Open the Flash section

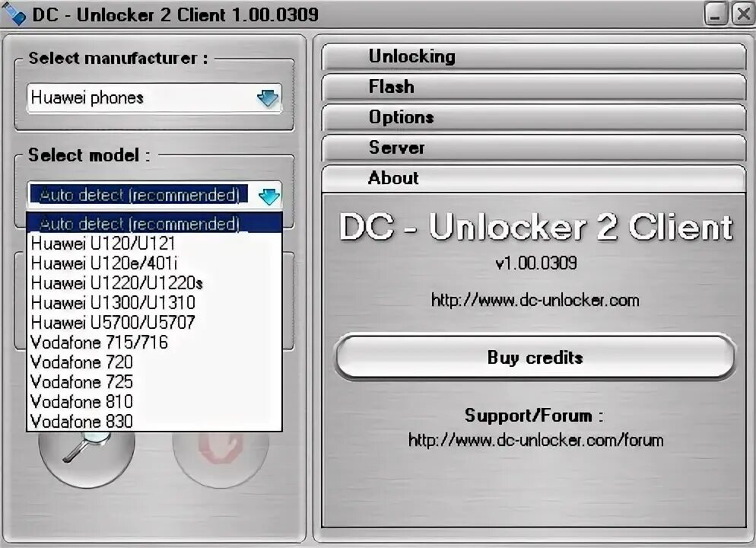[x=534, y=88]
